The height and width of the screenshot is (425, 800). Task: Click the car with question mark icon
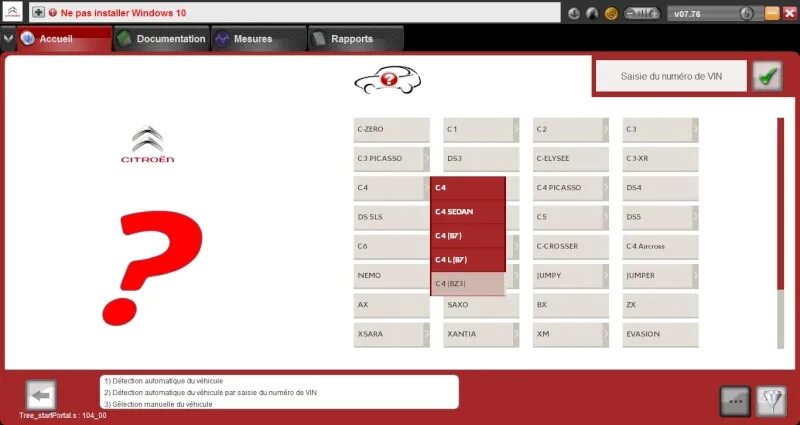click(x=388, y=80)
